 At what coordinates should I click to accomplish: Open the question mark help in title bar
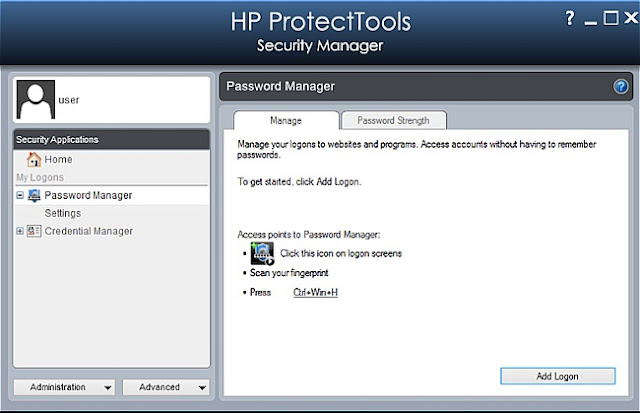[x=570, y=18]
